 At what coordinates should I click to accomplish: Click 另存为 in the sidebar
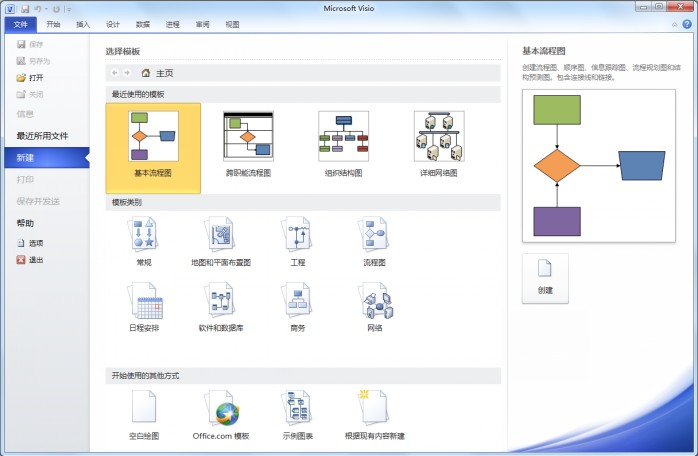tap(33, 61)
